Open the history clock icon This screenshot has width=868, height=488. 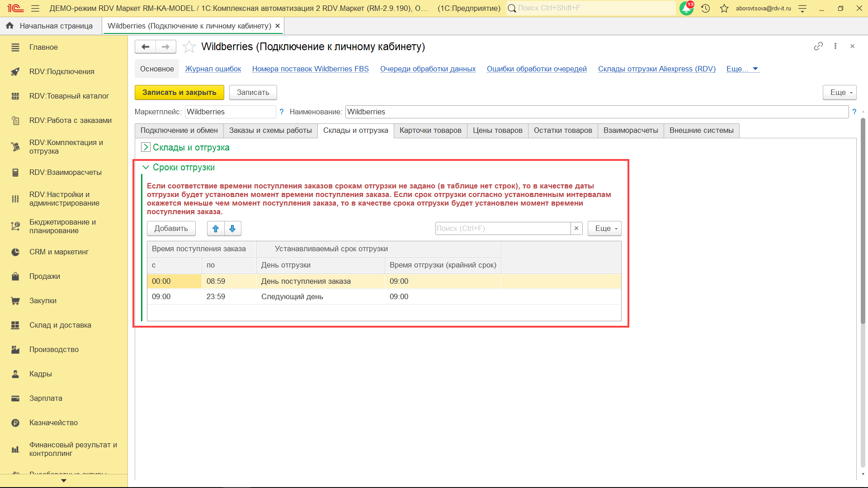(x=705, y=8)
